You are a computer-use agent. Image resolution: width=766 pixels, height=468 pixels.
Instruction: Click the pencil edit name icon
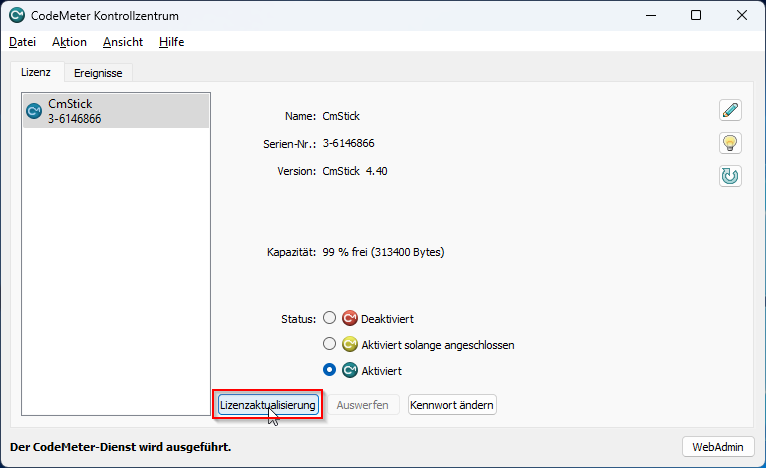point(730,110)
